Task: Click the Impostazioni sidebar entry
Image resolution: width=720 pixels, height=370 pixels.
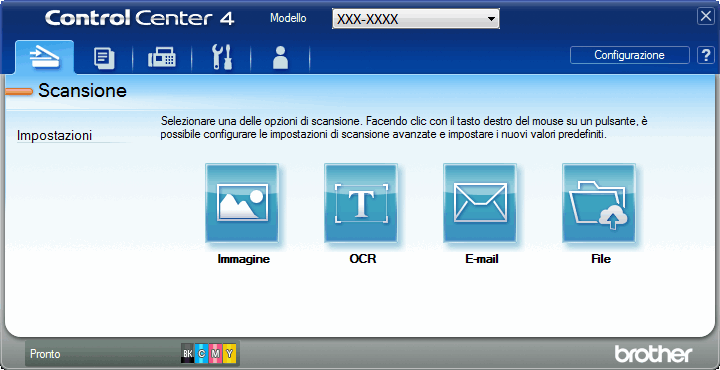Action: tap(54, 136)
